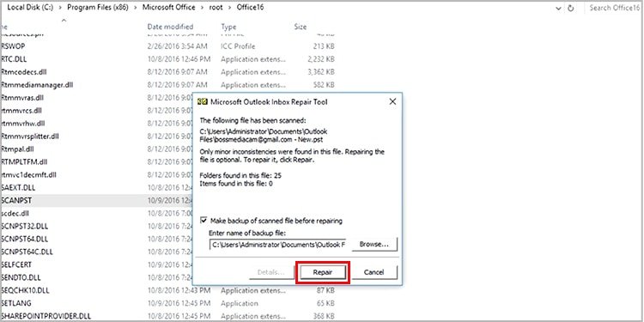Sort by Date modified column

pyautogui.click(x=170, y=27)
